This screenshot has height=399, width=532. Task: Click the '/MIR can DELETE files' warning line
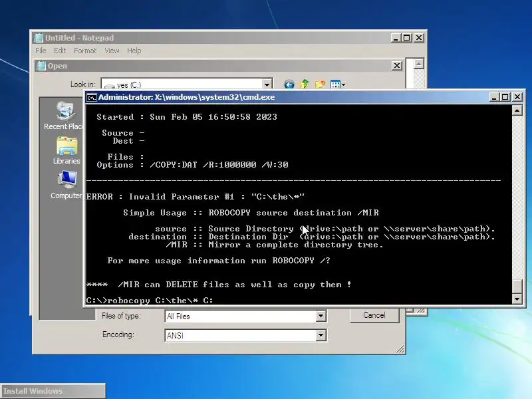click(x=219, y=285)
